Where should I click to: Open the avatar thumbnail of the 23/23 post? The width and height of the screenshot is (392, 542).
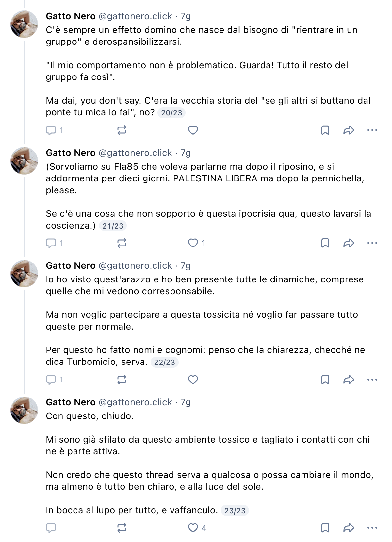coord(24,410)
